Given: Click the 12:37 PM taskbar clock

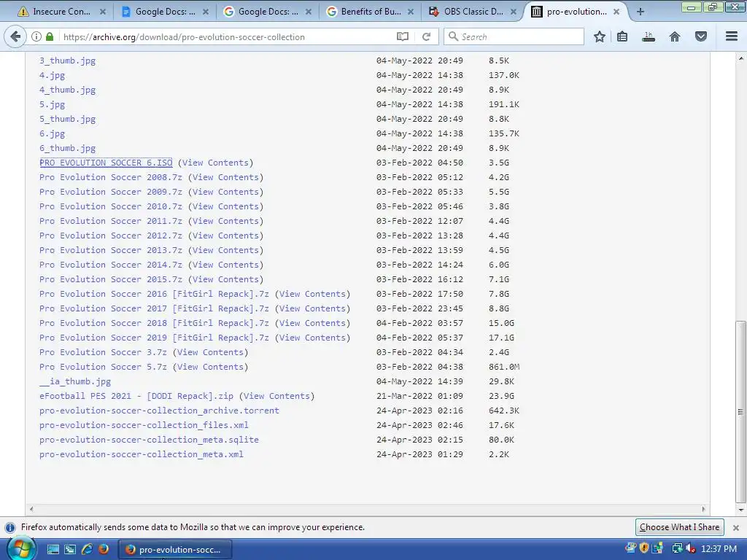Looking at the screenshot, I should (x=719, y=548).
